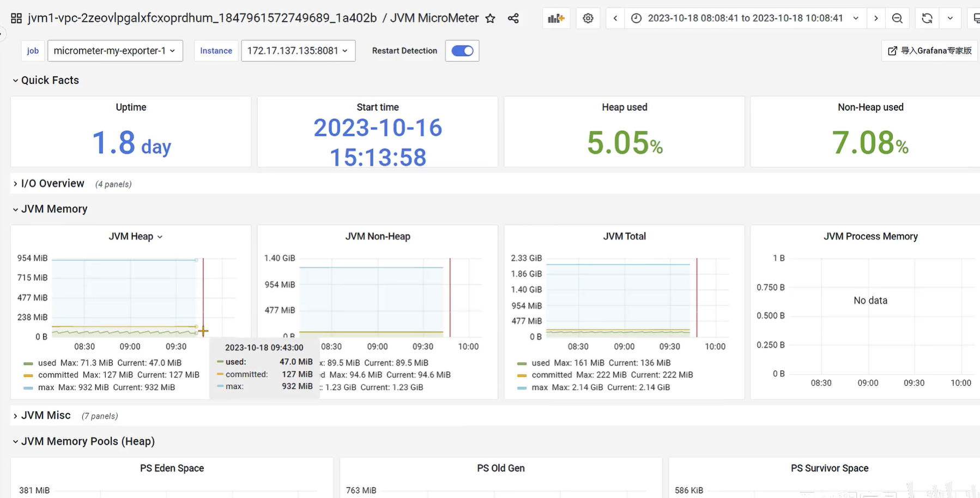
Task: Open the refresh interval dropdown arrow
Action: (950, 18)
